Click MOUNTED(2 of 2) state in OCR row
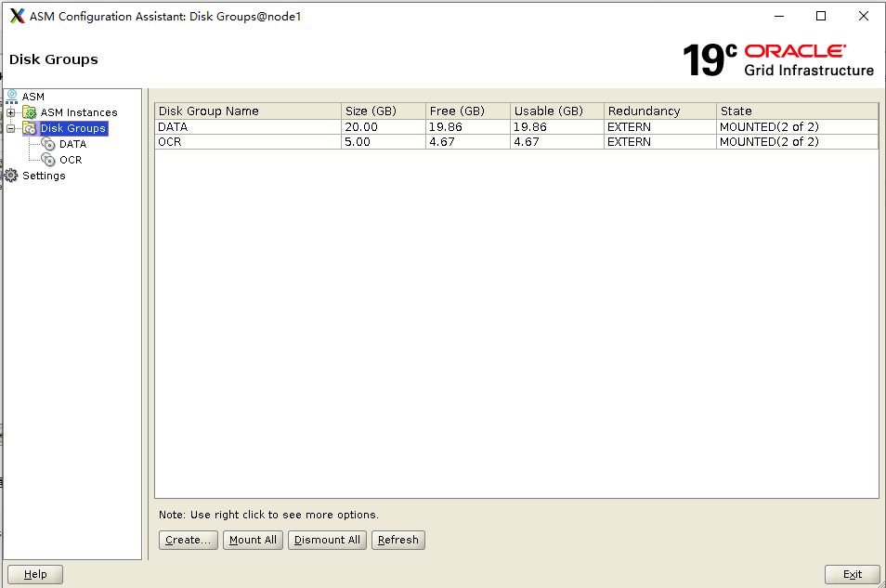The height and width of the screenshot is (588, 886). pyautogui.click(x=797, y=142)
